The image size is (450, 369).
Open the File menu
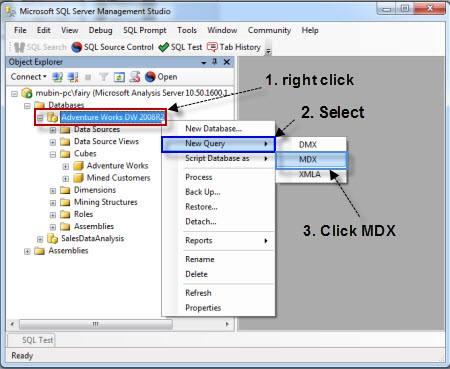click(x=20, y=30)
